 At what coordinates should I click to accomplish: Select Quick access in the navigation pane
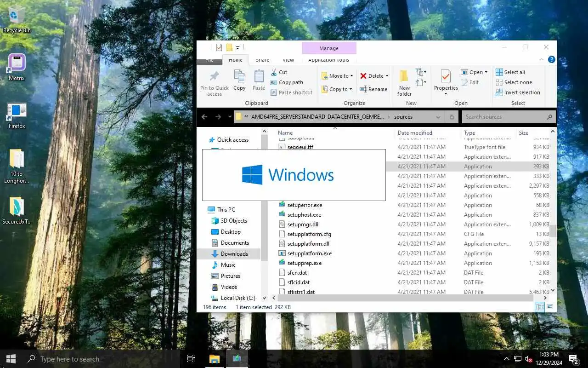pos(232,140)
